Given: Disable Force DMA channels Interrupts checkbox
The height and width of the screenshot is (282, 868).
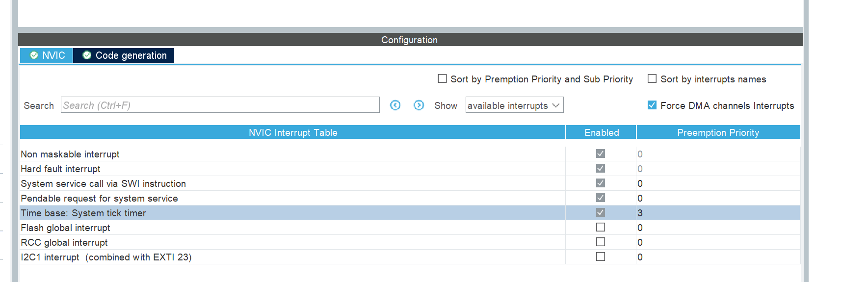Looking at the screenshot, I should point(652,105).
